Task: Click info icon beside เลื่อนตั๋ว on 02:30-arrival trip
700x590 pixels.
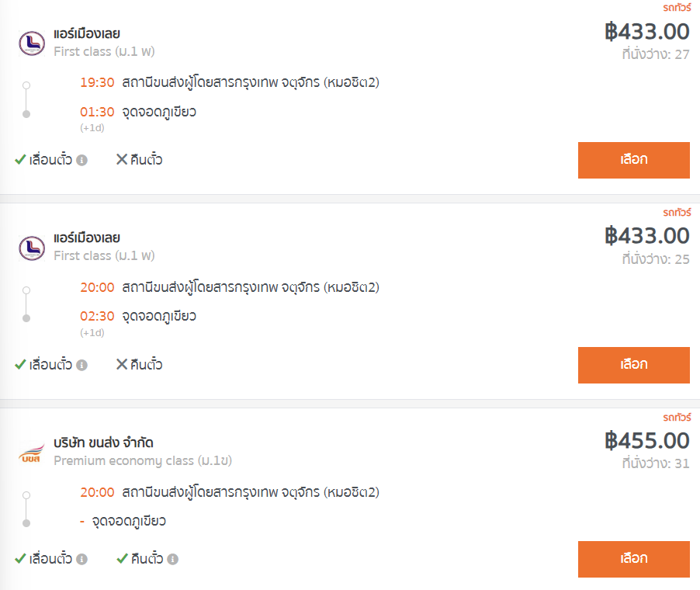Action: (82, 365)
